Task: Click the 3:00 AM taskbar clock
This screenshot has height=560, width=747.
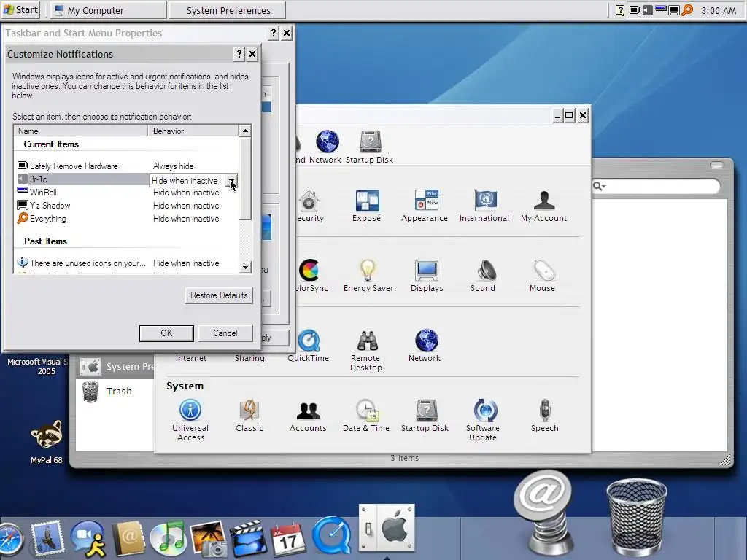Action: point(719,10)
